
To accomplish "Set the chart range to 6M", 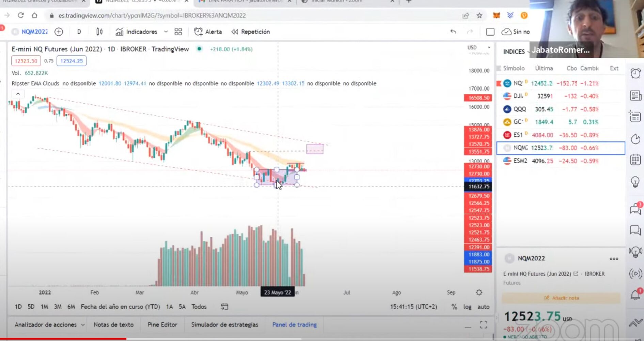I will [x=71, y=307].
